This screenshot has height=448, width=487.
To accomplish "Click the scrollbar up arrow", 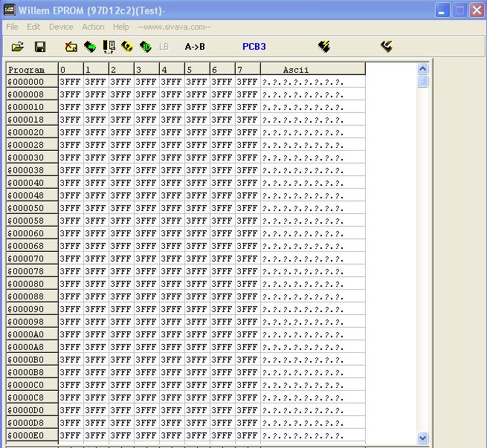I will coord(423,69).
